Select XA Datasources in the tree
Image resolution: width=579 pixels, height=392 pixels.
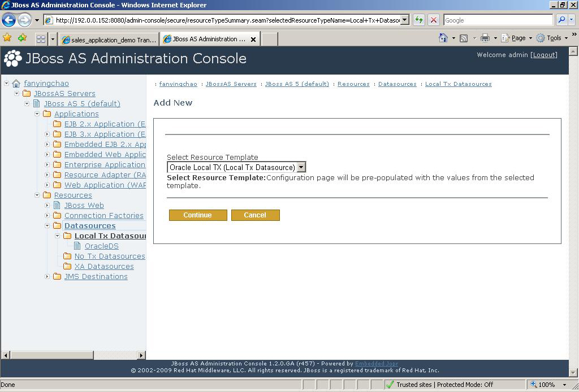pos(104,266)
